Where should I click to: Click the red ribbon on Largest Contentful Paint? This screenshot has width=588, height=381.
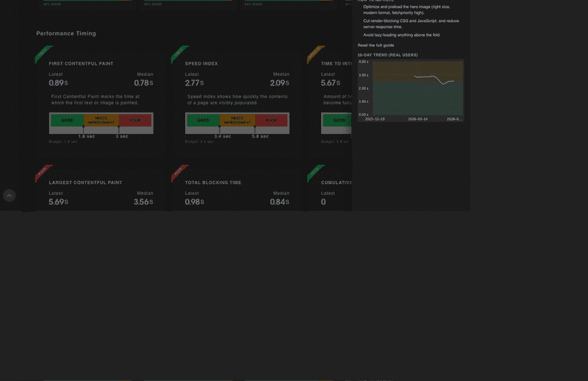[x=43, y=173]
